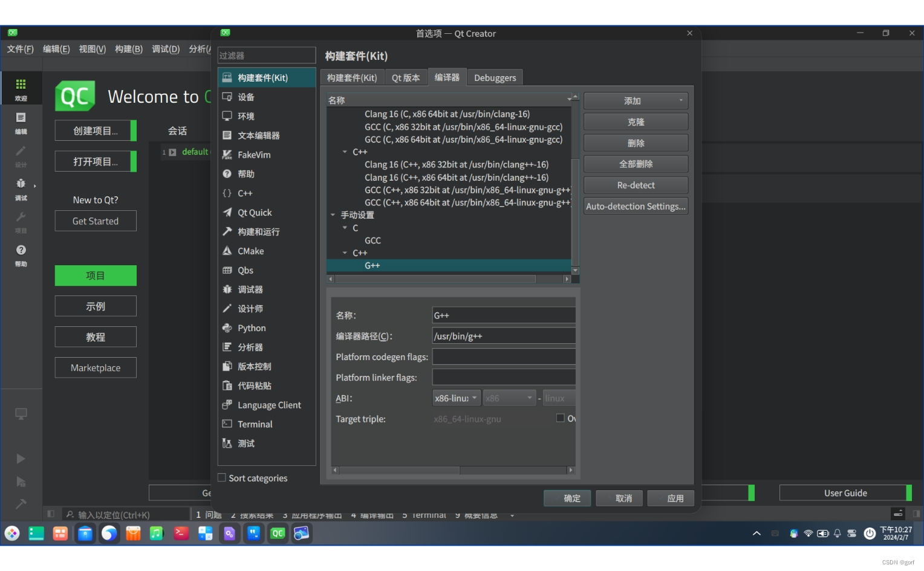Open 调试(D) menu in main window
The width and height of the screenshot is (924, 571).
[x=166, y=49]
